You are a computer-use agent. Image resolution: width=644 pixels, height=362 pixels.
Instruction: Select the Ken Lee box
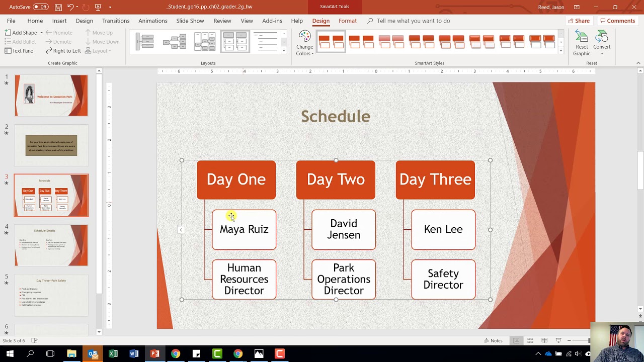[443, 229]
